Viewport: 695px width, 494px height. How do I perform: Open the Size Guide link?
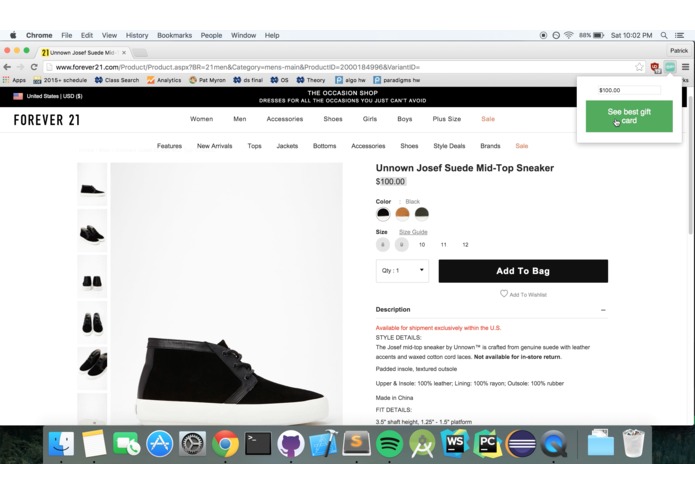[x=413, y=232]
